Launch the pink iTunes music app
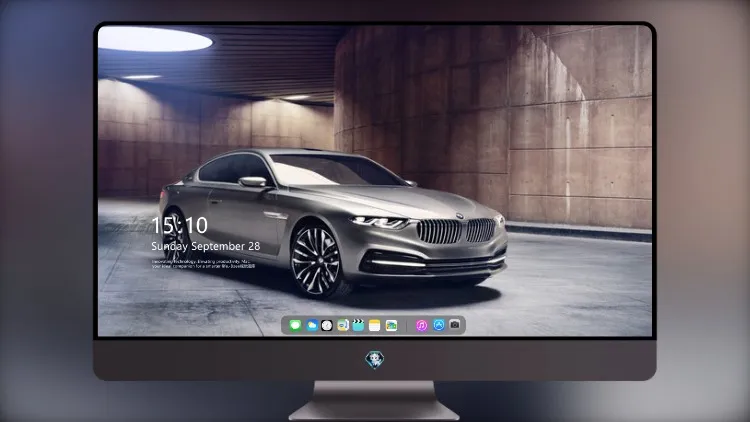Viewport: 750px width, 422px height. (421, 325)
